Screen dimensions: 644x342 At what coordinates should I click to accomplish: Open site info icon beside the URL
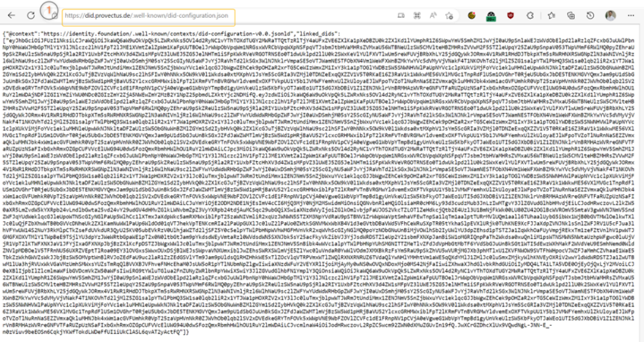pos(52,15)
